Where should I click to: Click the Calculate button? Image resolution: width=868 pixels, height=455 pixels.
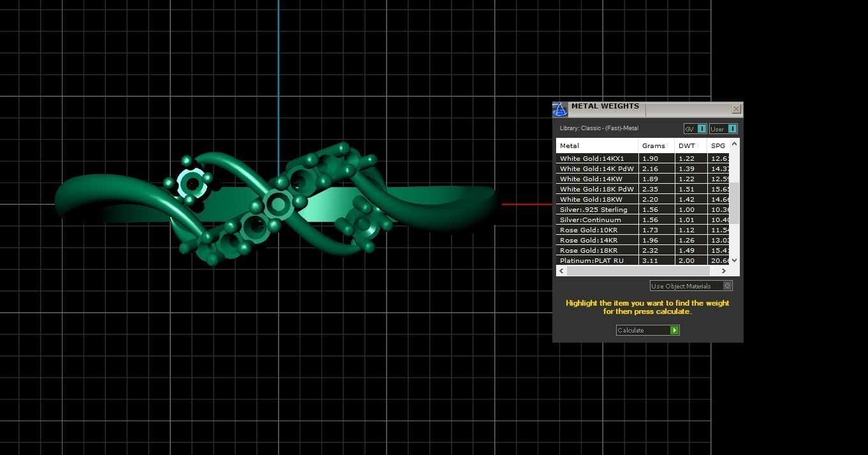pyautogui.click(x=647, y=330)
